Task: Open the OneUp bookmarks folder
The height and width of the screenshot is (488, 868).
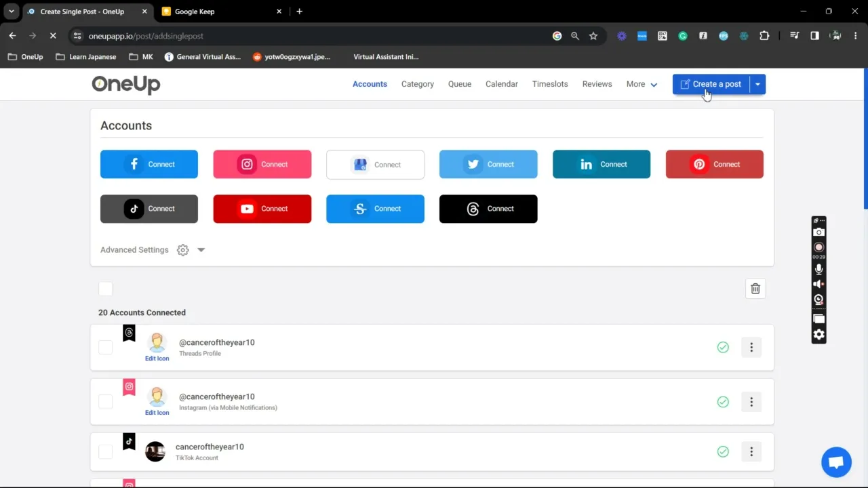Action: click(25, 57)
